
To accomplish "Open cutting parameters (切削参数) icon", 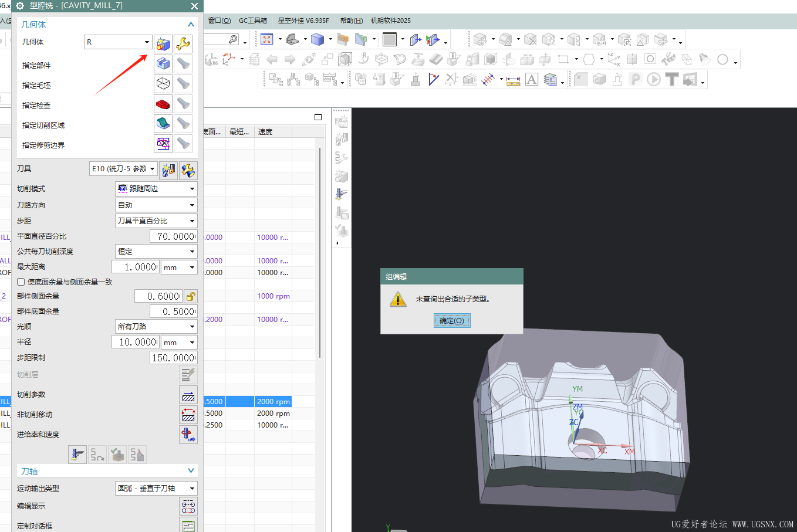I will coord(188,395).
